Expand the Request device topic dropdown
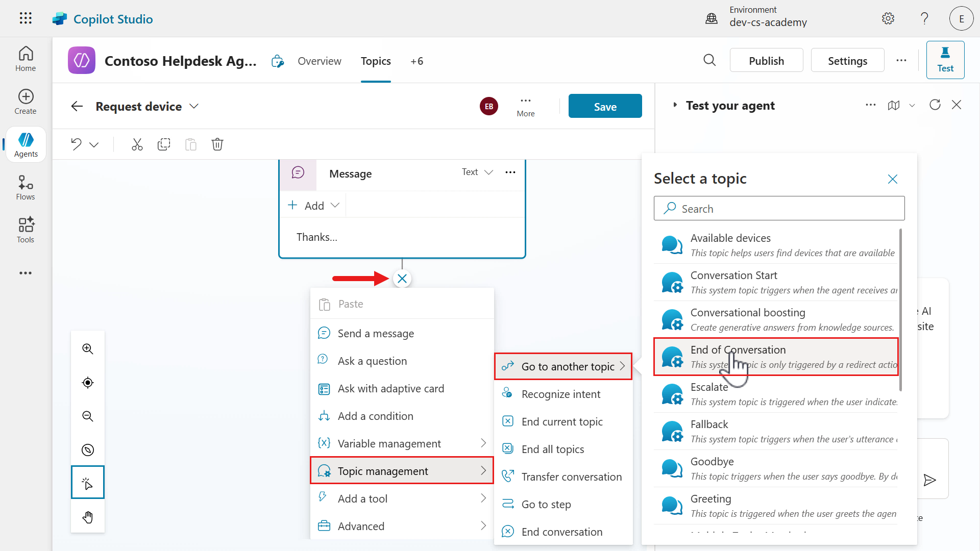980x551 pixels. [x=194, y=106]
